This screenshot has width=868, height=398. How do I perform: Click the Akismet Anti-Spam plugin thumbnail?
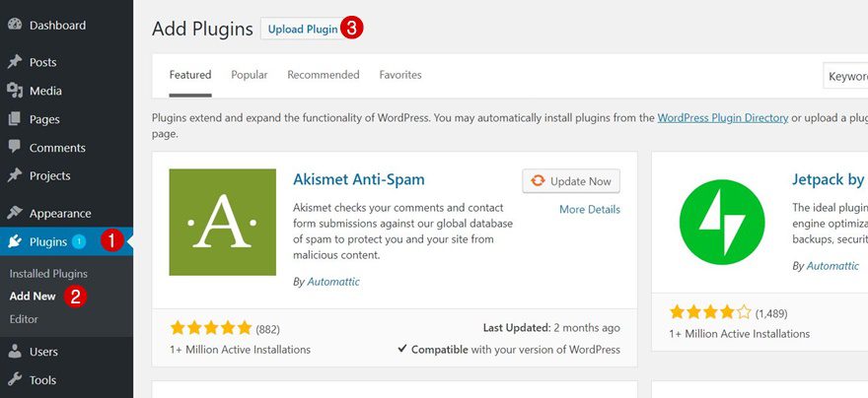tap(223, 222)
